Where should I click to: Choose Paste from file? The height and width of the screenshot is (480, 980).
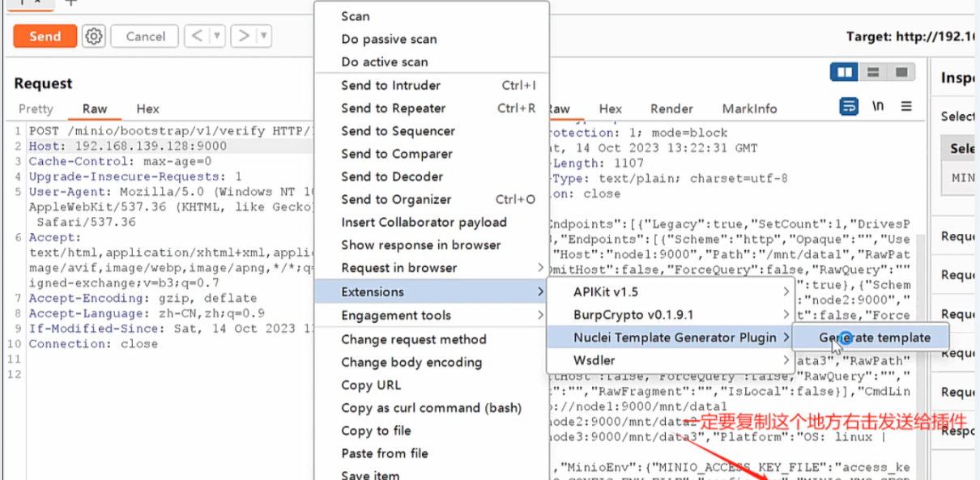point(432,452)
